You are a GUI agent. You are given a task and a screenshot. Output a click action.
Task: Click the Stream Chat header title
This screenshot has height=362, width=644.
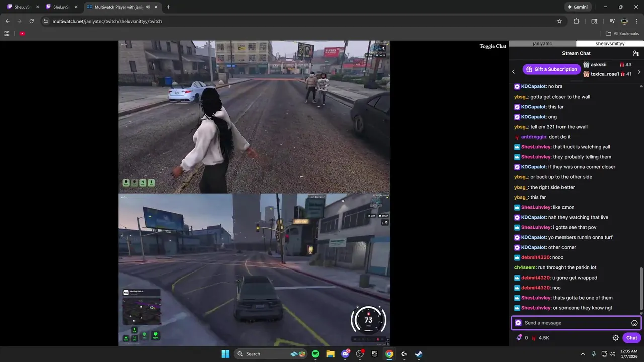click(576, 53)
